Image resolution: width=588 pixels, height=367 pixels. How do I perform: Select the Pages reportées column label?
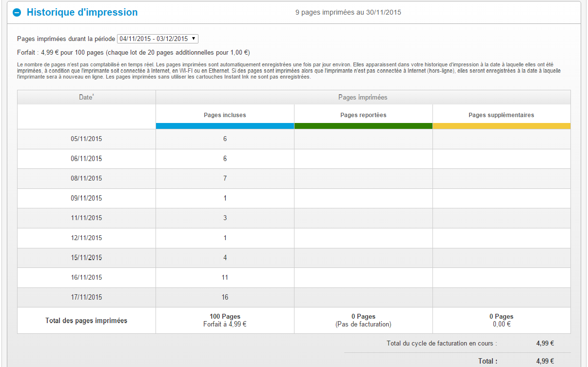pyautogui.click(x=363, y=115)
